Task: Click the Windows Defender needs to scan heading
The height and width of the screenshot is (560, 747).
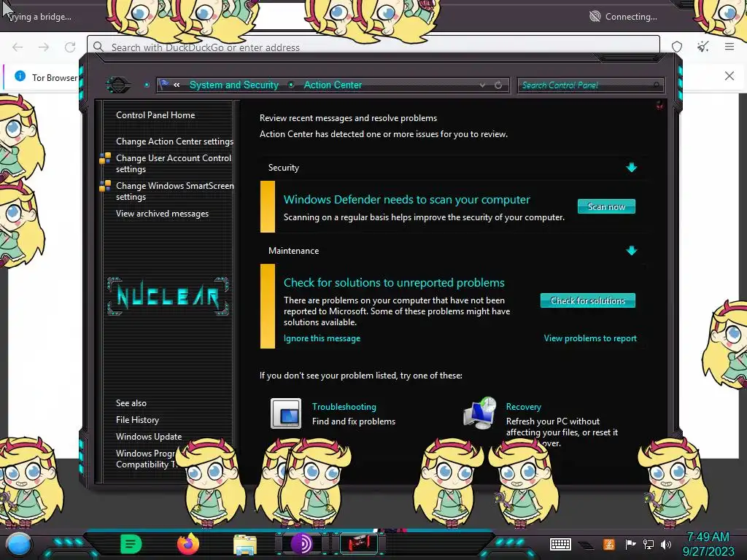Action: (x=406, y=200)
